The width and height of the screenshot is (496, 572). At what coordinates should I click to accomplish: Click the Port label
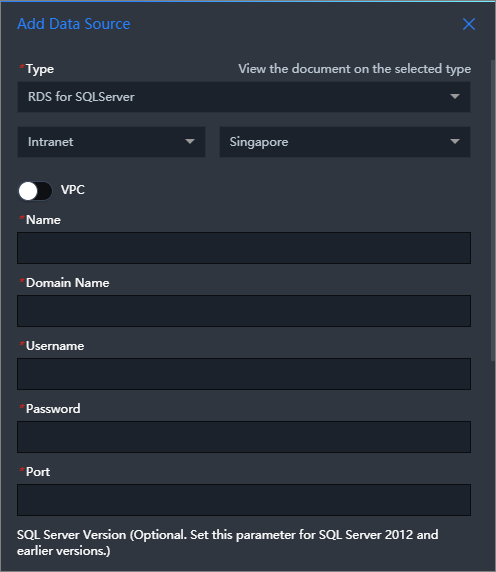click(x=38, y=472)
